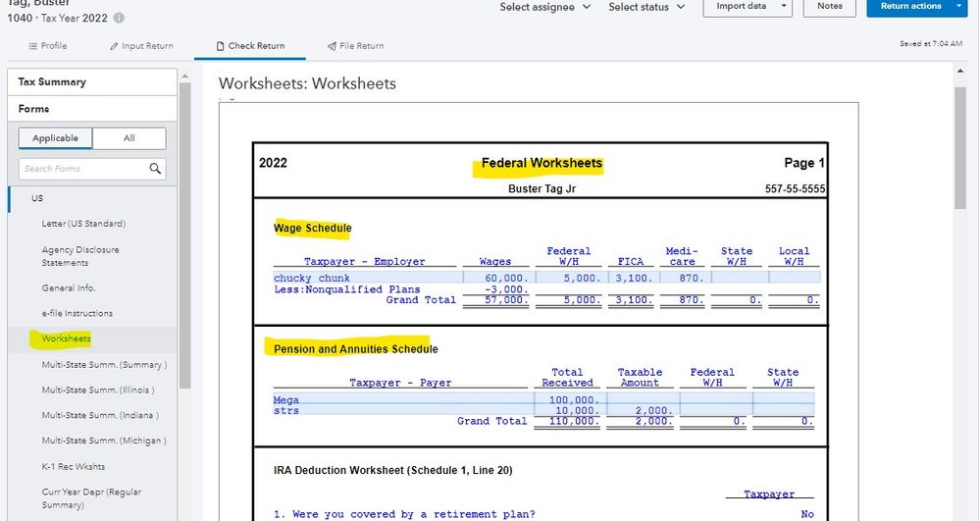Open the Notes button
The height and width of the screenshot is (521, 980).
point(829,7)
